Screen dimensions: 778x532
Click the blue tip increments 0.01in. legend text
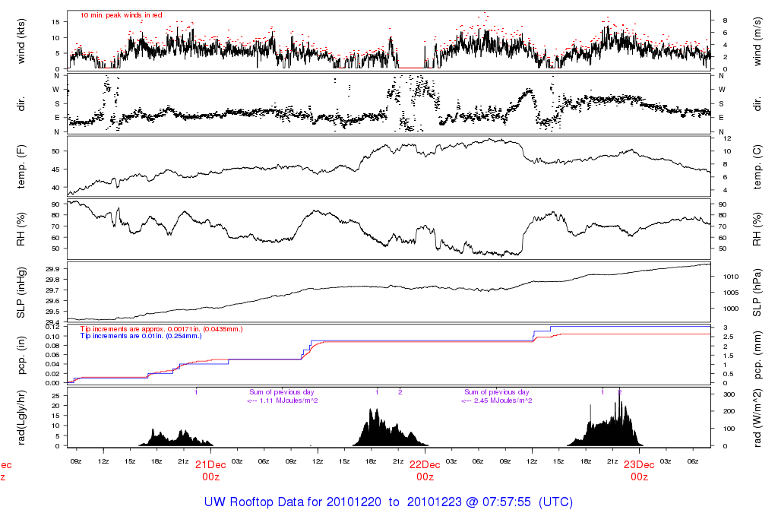click(141, 336)
